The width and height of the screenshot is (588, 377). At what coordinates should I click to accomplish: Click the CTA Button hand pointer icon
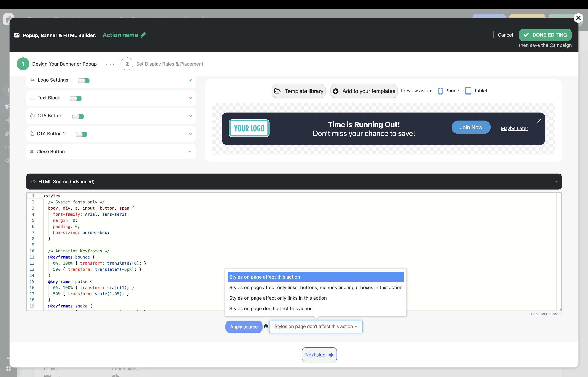(32, 116)
